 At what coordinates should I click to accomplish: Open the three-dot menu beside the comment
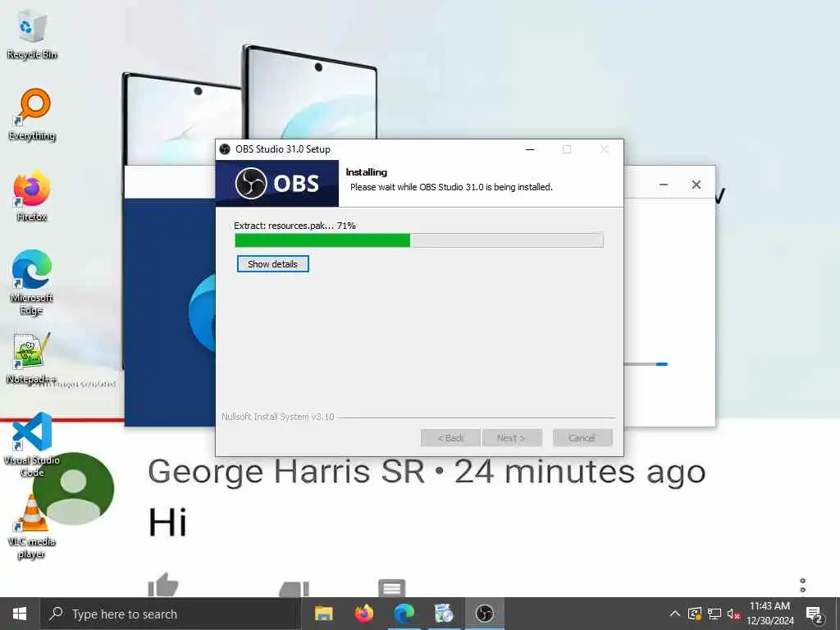click(802, 585)
